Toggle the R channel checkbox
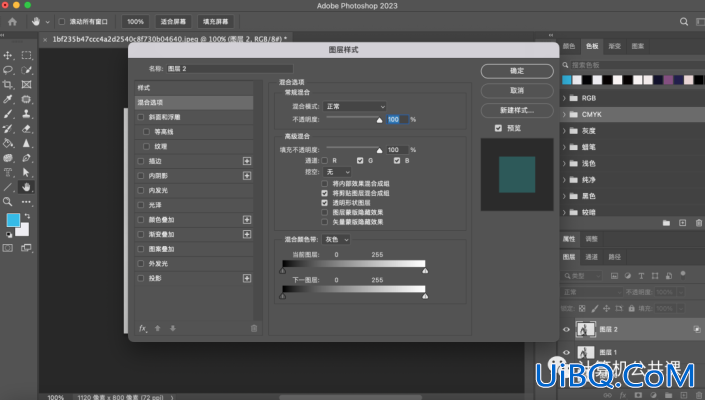This screenshot has width=705, height=400. [325, 160]
